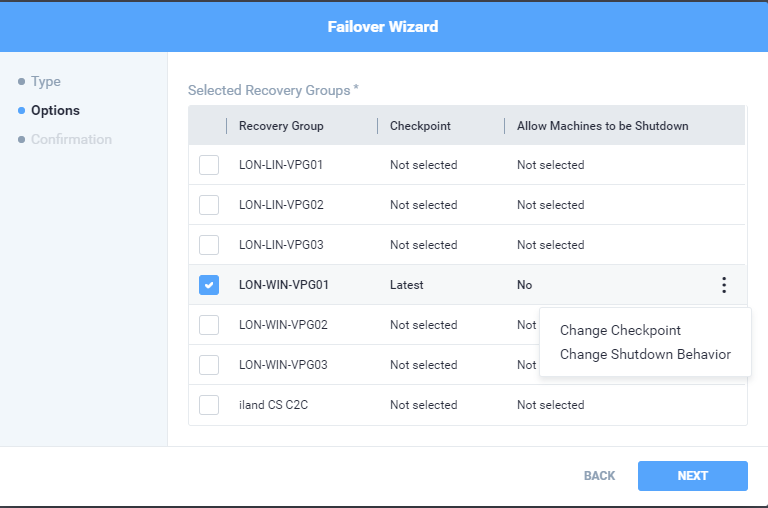The width and height of the screenshot is (768, 508).
Task: Check the LON-WIN-VPG03 checkbox
Action: tap(209, 365)
